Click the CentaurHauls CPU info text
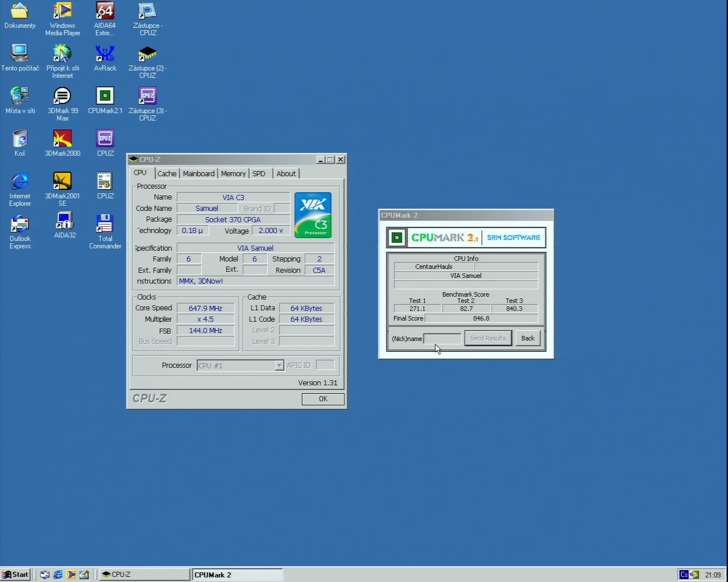728x582 pixels. [x=434, y=267]
